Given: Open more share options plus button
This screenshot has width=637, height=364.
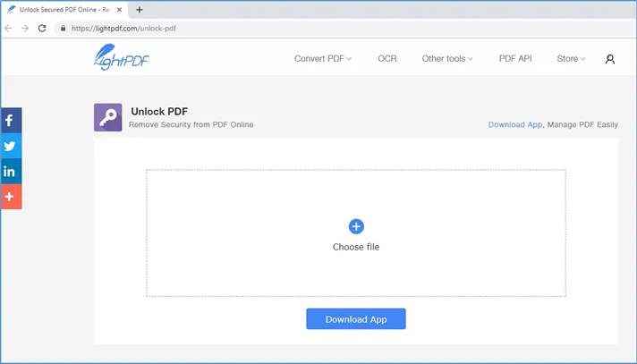Looking at the screenshot, I should [x=11, y=197].
